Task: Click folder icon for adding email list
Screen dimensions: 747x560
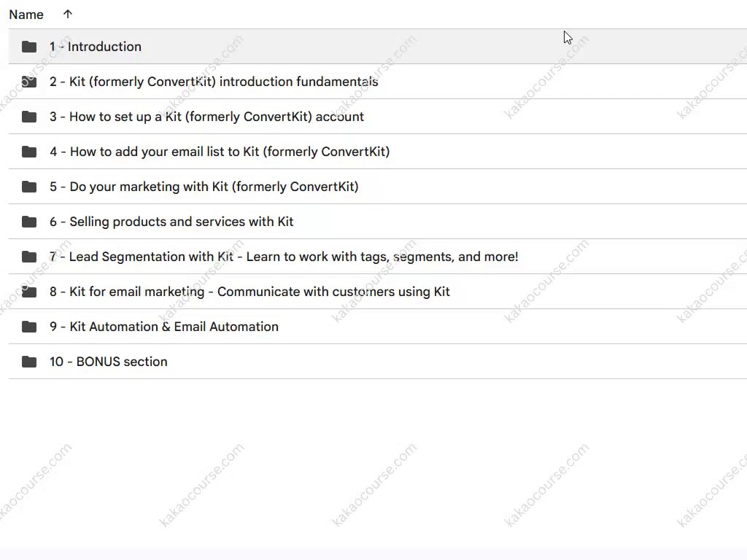Action: point(29,152)
